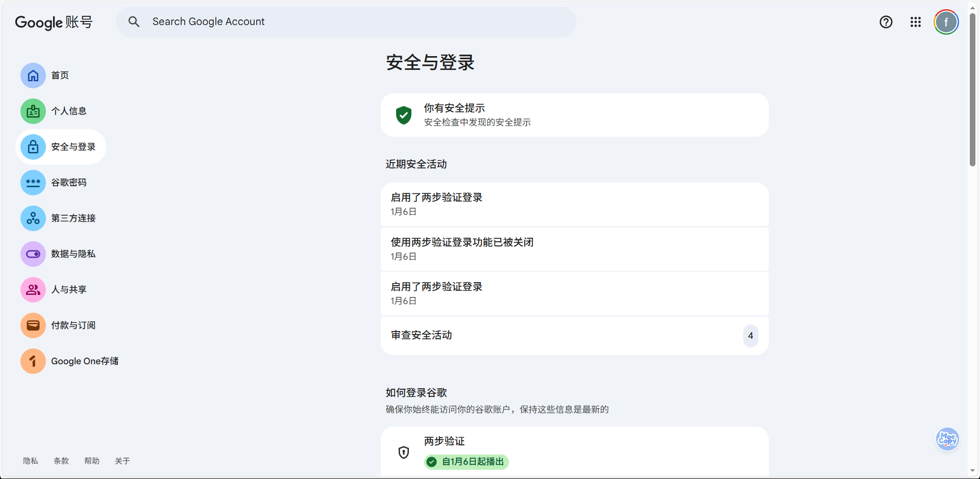Click the page's vertical scrollbar thumb
The width and height of the screenshot is (980, 479).
click(972, 89)
